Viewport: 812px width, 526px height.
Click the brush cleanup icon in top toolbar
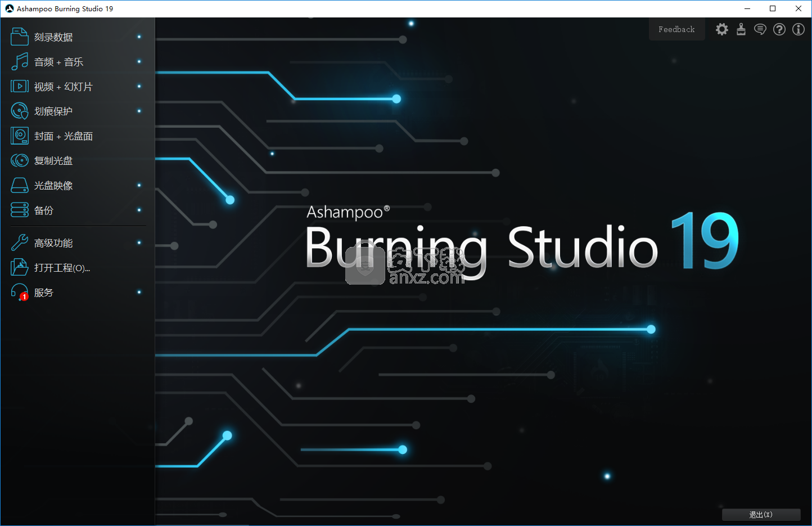tap(741, 29)
